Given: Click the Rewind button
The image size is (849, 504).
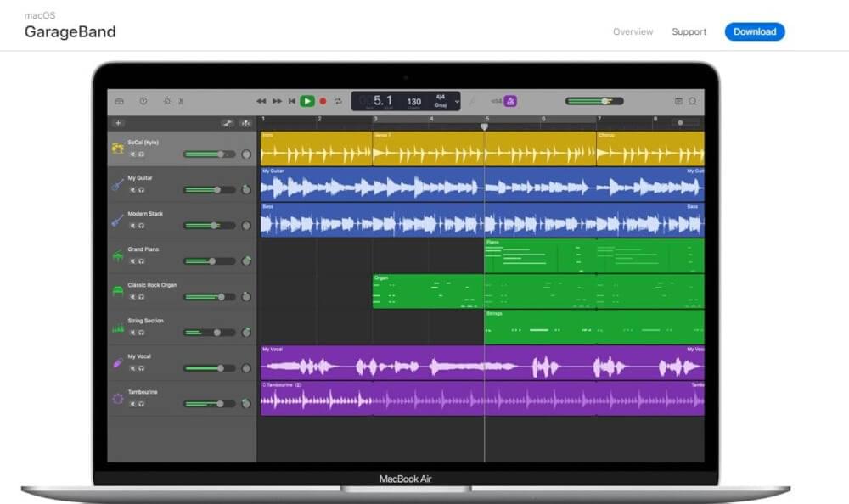Looking at the screenshot, I should pyautogui.click(x=261, y=101).
